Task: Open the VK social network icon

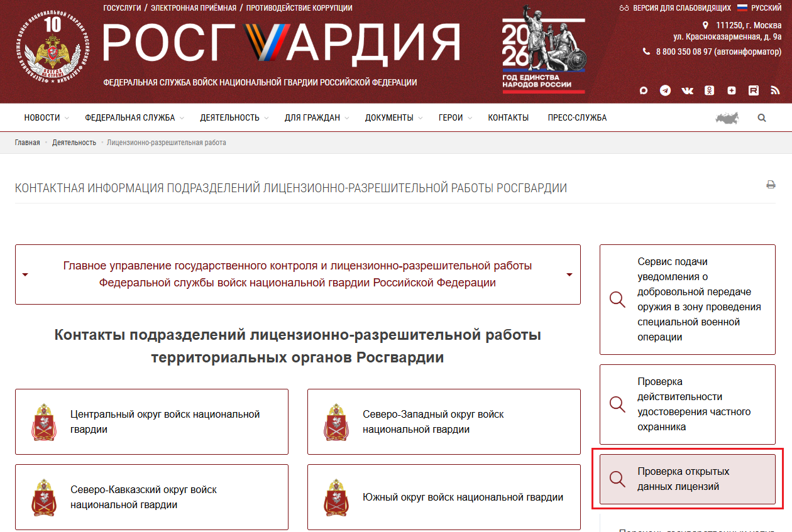Action: tap(687, 90)
